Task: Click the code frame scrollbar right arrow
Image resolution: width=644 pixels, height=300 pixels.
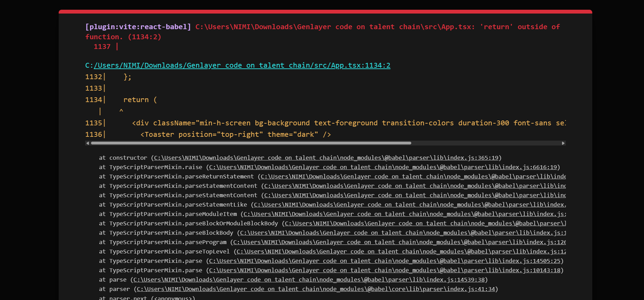Action: coord(563,143)
